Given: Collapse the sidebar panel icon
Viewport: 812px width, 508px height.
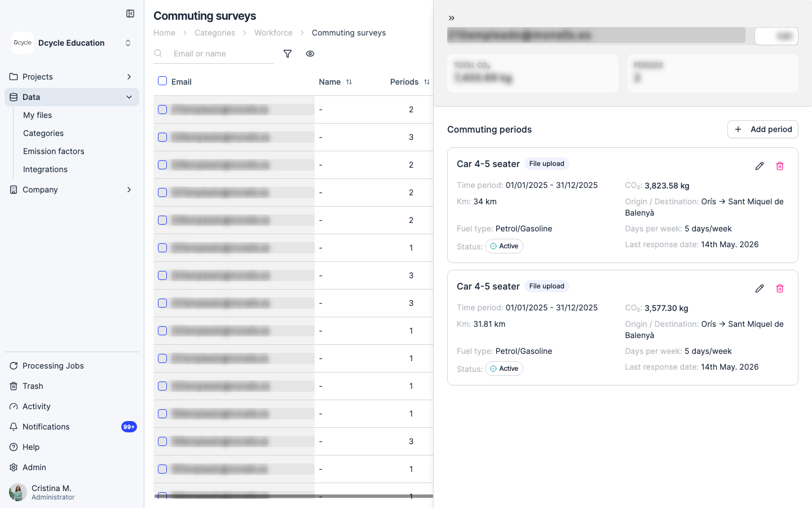Looking at the screenshot, I should click(x=130, y=14).
